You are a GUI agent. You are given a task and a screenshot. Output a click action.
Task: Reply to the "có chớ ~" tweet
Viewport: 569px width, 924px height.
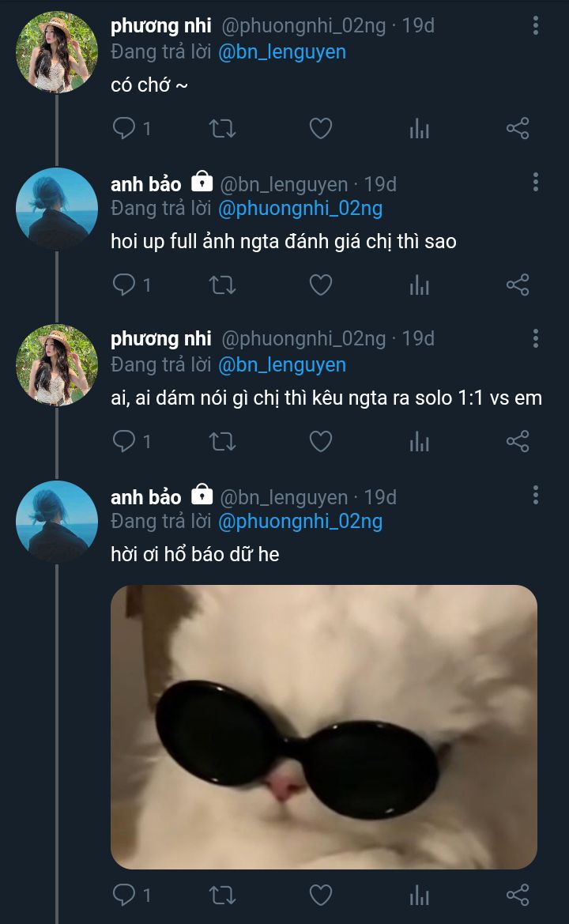point(125,129)
